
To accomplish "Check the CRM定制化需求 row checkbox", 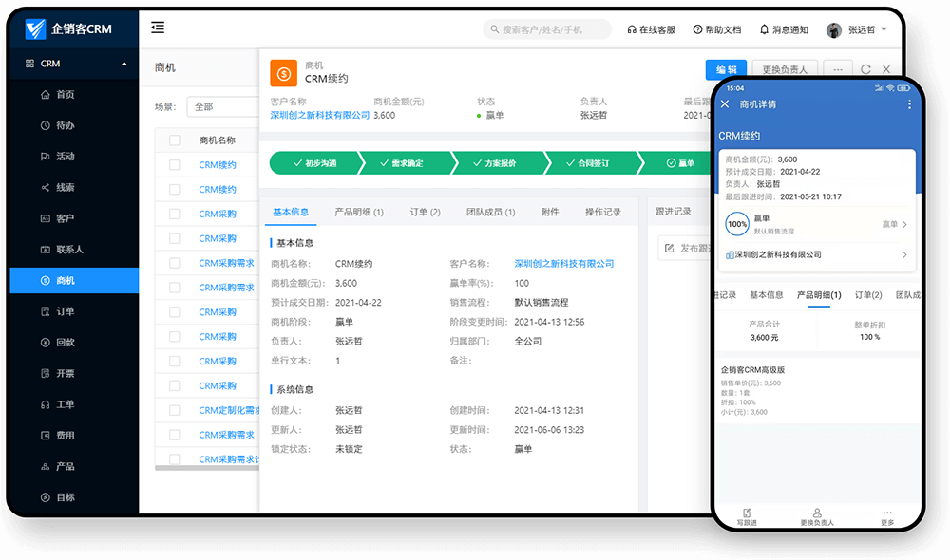I will [175, 410].
